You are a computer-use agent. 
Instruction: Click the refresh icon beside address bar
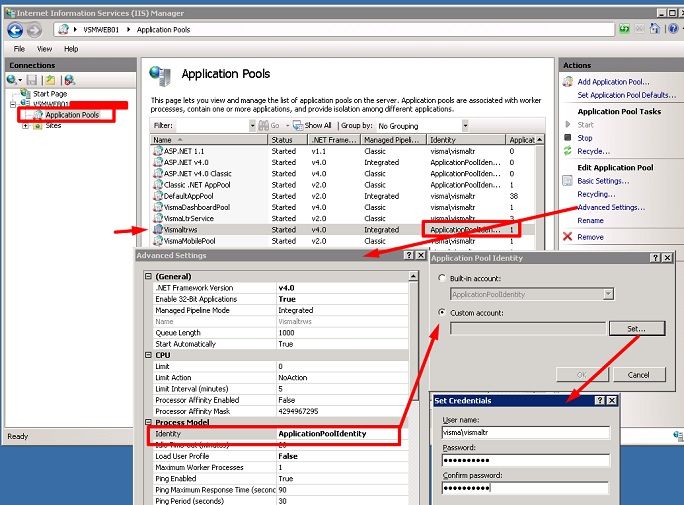(x=624, y=29)
